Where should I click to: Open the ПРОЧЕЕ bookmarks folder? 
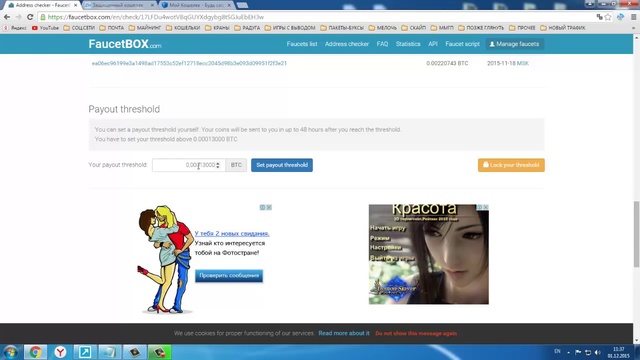coord(522,28)
